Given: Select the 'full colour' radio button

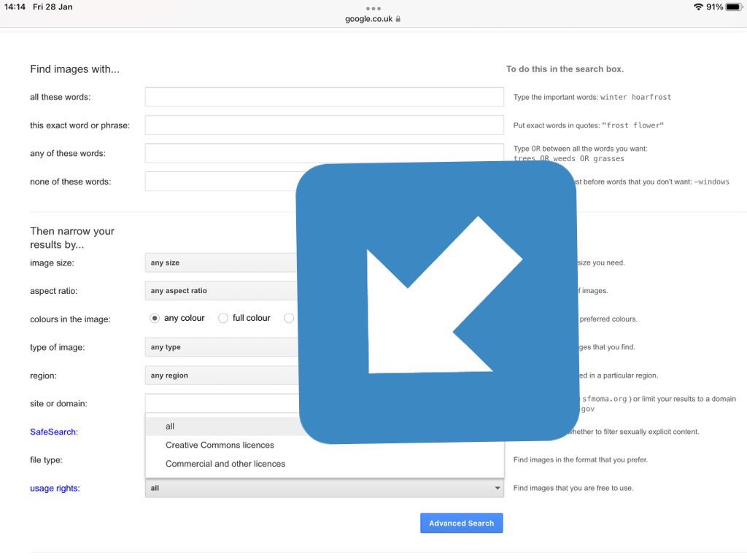Looking at the screenshot, I should tap(223, 318).
